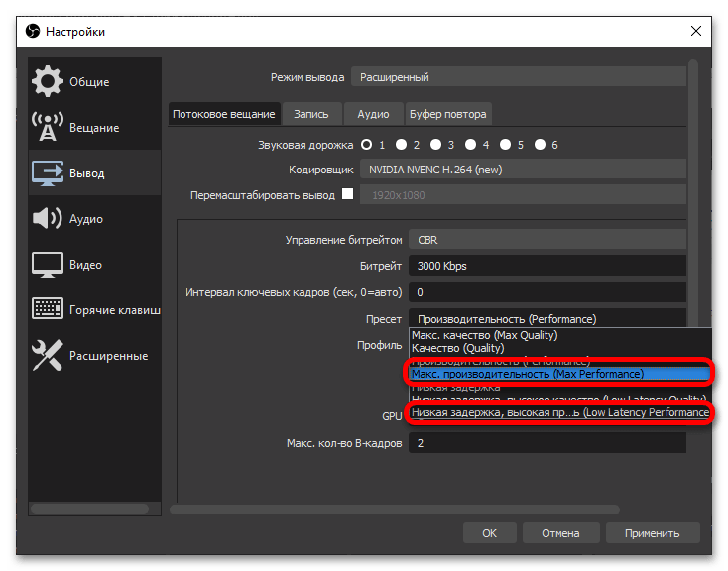Collapse the Пресет Performance combo box
Screen dimensions: 728x571
[x=547, y=319]
